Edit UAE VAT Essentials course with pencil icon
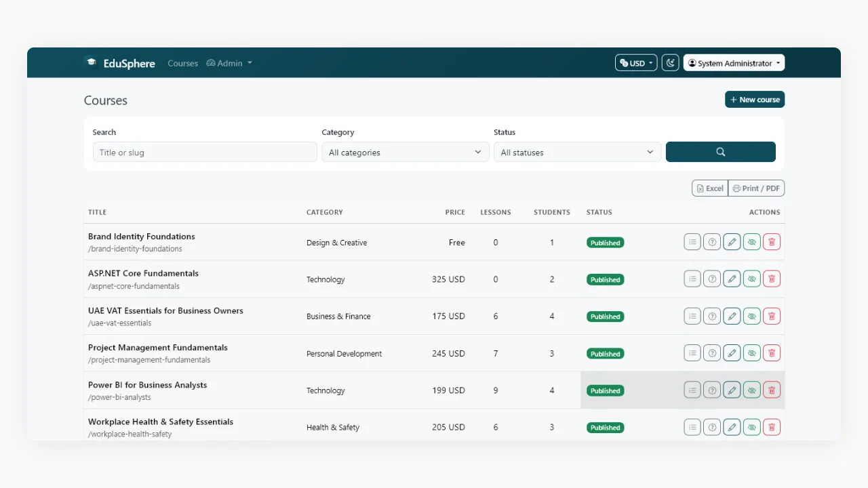 coord(732,316)
